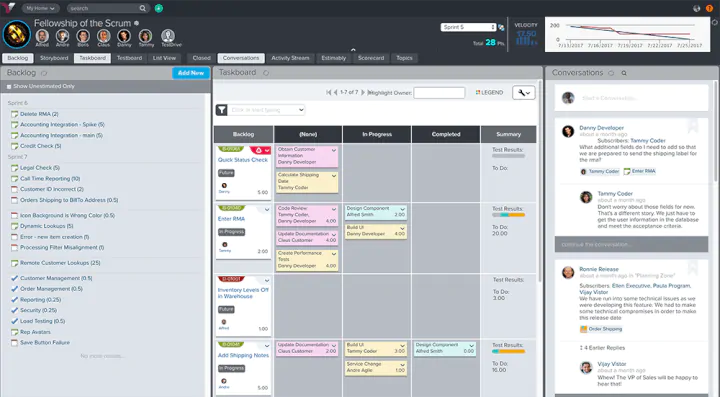Open Alfred's team member avatar
The image size is (720, 397).
[x=42, y=36]
